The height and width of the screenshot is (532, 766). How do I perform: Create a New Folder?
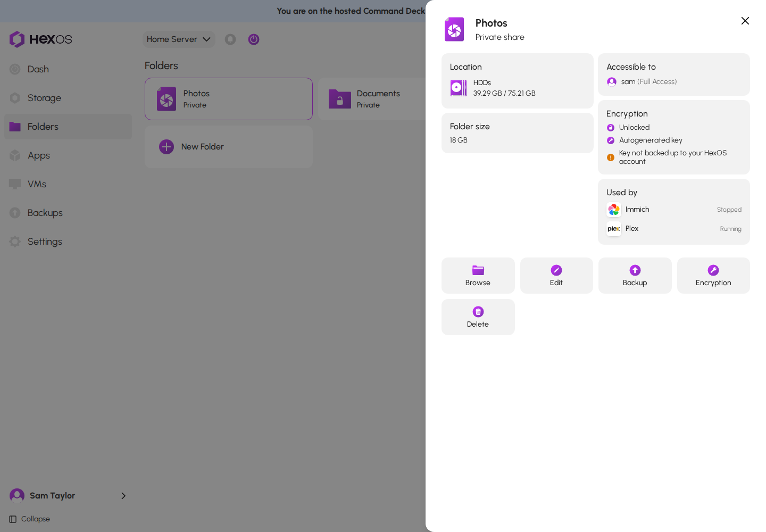tap(229, 147)
